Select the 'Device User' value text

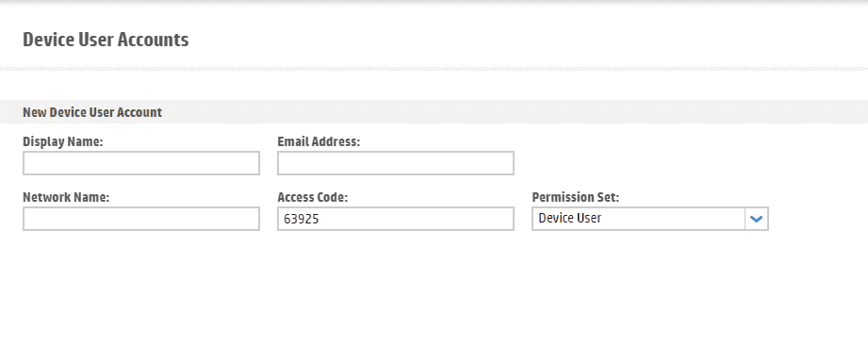point(569,218)
